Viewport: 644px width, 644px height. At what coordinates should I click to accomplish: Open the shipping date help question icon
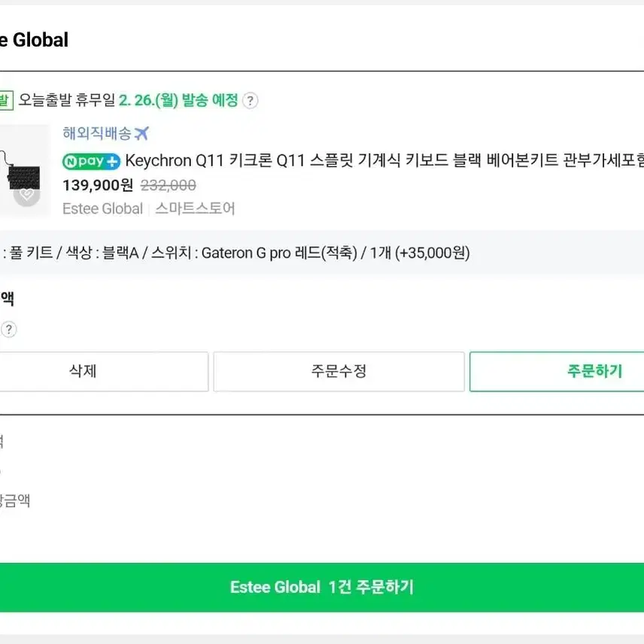point(250,101)
